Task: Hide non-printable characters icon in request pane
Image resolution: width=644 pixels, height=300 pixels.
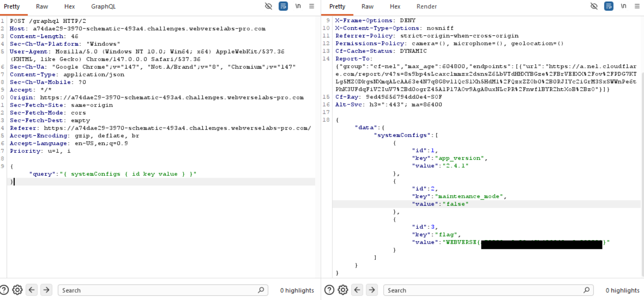Action: [x=269, y=7]
